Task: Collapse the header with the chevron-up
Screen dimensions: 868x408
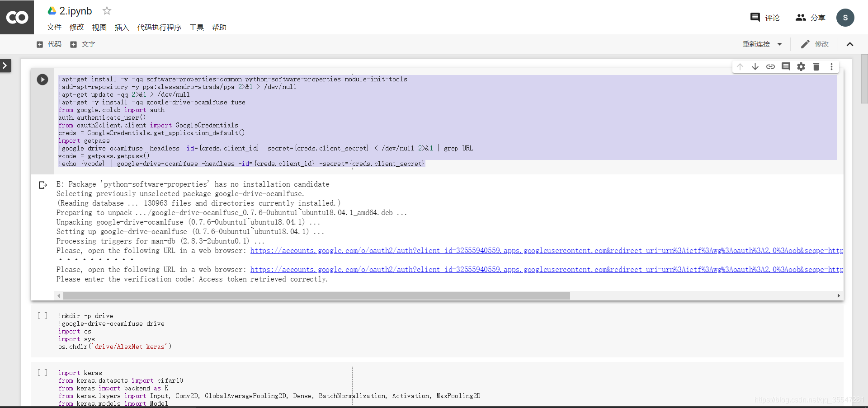Action: tap(850, 44)
